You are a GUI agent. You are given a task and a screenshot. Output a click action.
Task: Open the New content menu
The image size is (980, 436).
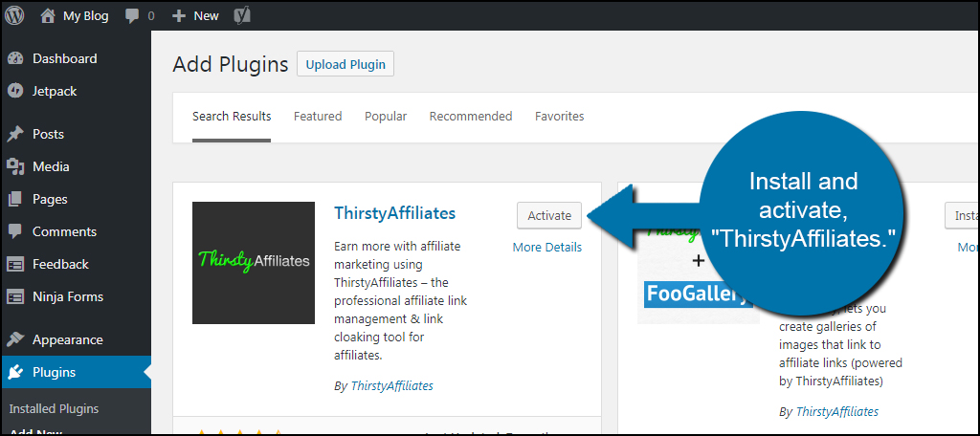[207, 16]
